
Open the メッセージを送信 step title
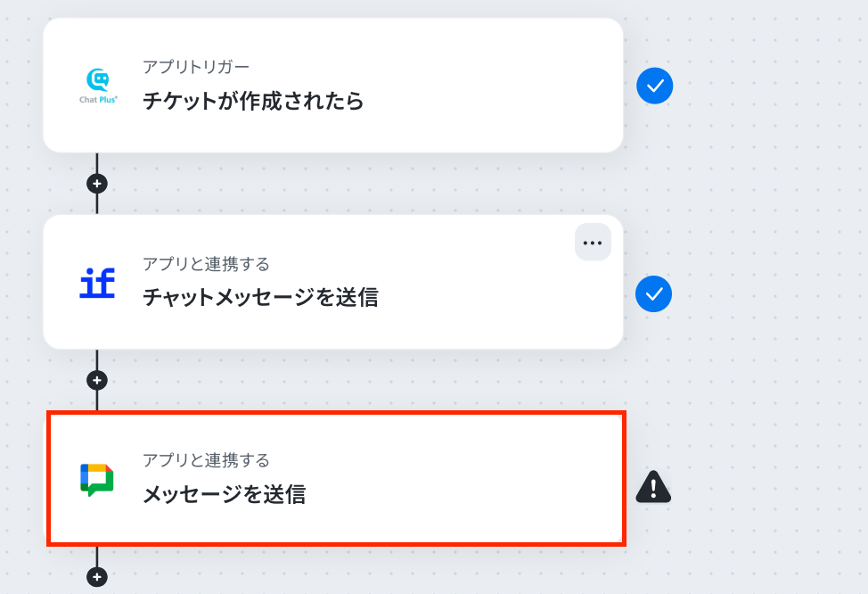tap(224, 494)
